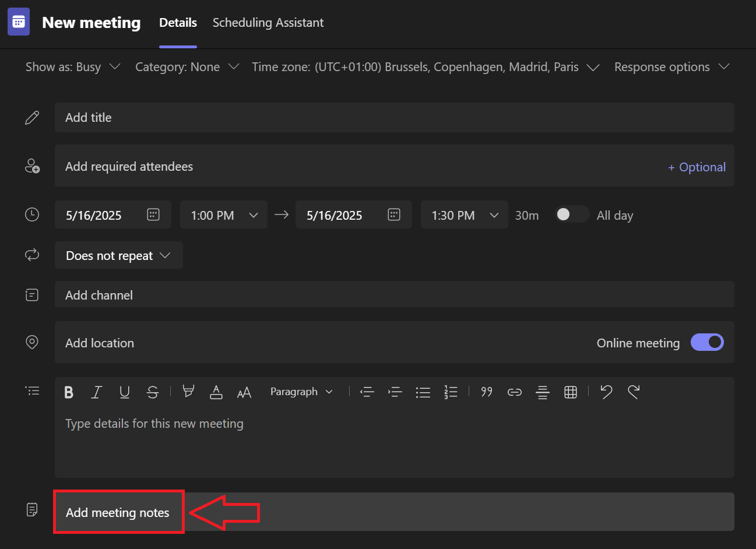The image size is (756, 549).
Task: Insert a link in the meeting details
Action: (x=515, y=392)
